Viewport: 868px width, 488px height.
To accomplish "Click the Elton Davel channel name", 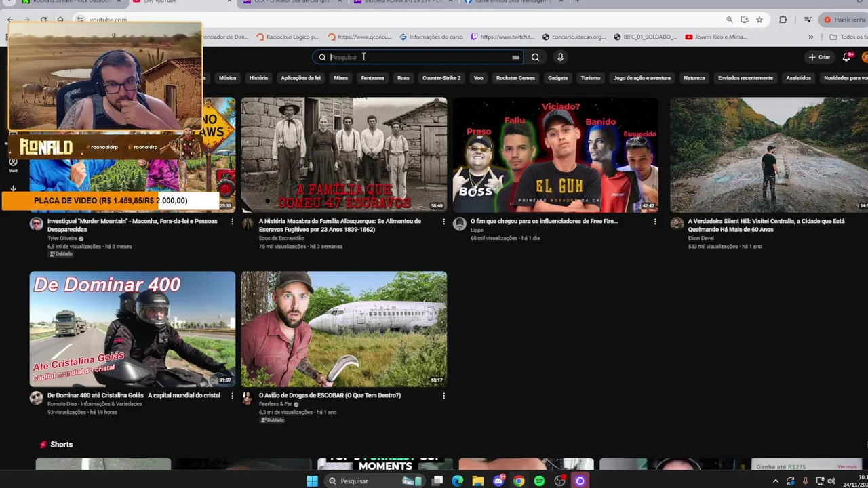I will [701, 239].
